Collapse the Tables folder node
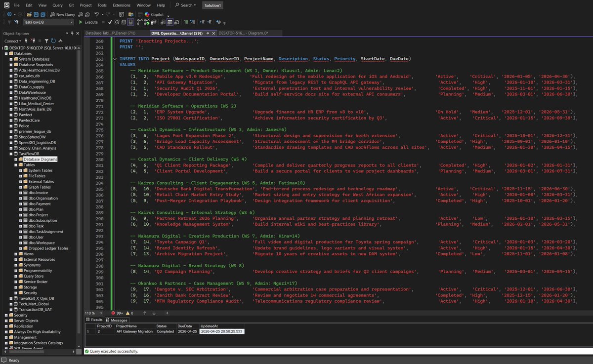This screenshot has width=593, height=364. (16, 165)
